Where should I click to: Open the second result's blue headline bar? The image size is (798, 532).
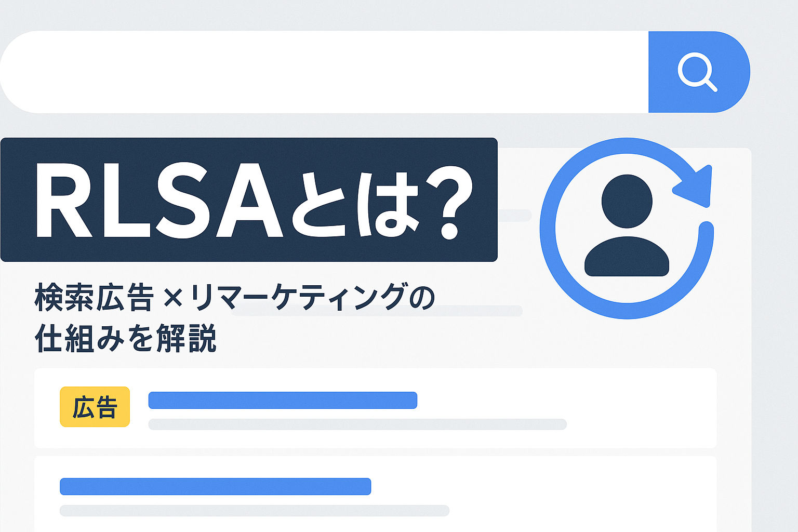[x=215, y=486]
